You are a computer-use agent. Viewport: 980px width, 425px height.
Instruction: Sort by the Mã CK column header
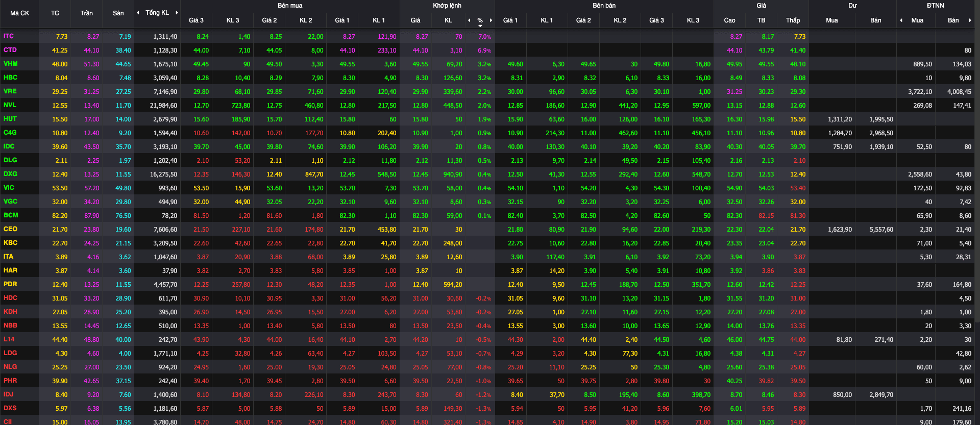click(x=19, y=13)
